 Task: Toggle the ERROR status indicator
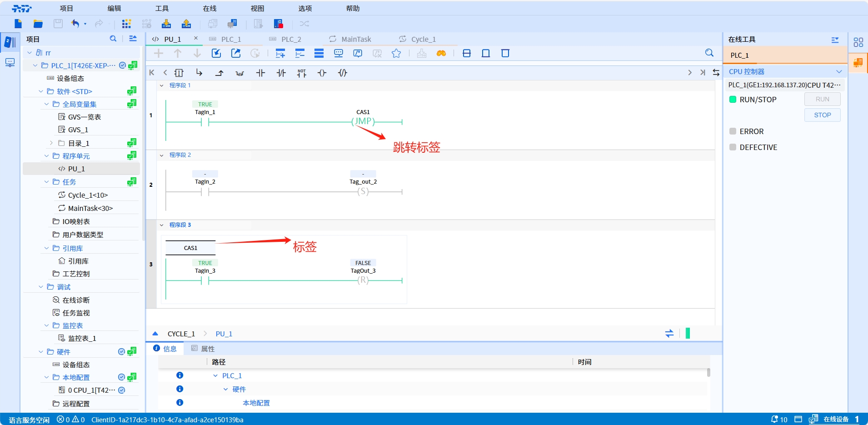coord(733,131)
